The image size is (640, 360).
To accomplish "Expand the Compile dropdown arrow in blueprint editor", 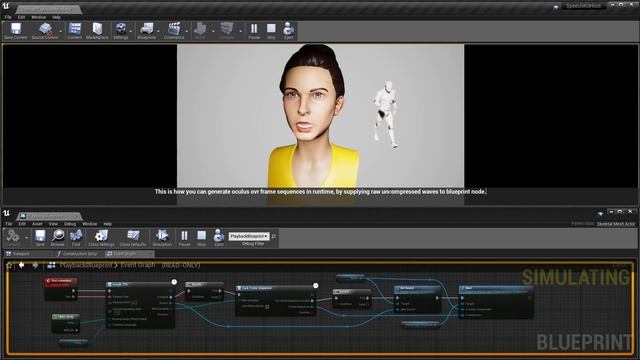I will 27,238.
